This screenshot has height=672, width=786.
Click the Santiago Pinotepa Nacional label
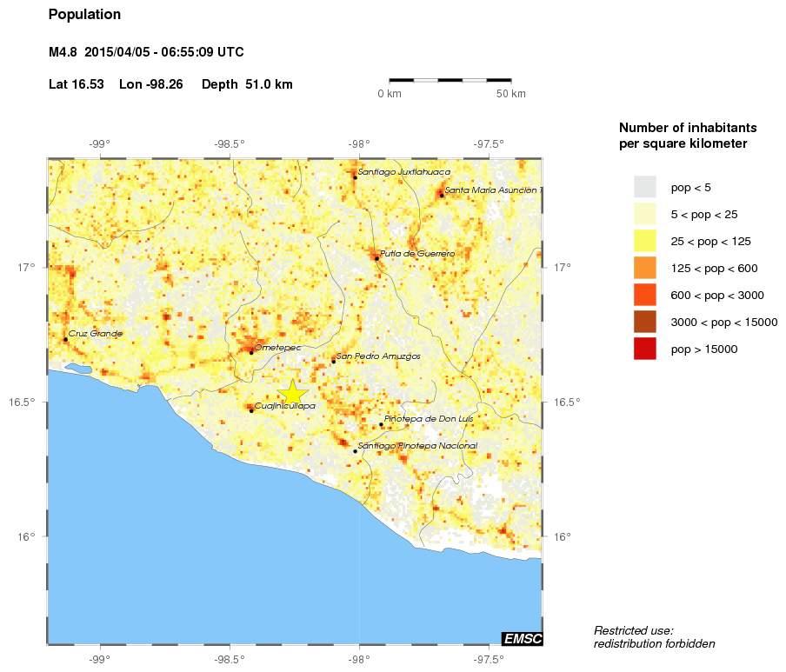[417, 445]
